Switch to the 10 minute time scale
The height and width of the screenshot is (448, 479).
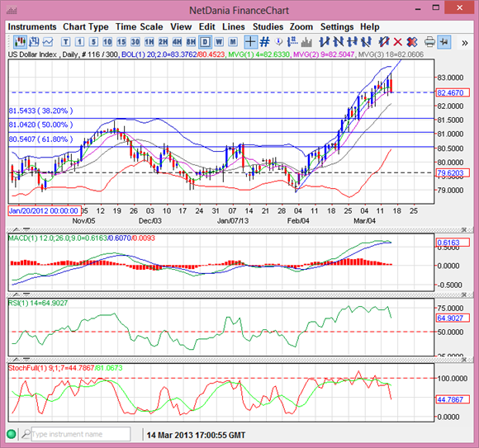[x=107, y=42]
